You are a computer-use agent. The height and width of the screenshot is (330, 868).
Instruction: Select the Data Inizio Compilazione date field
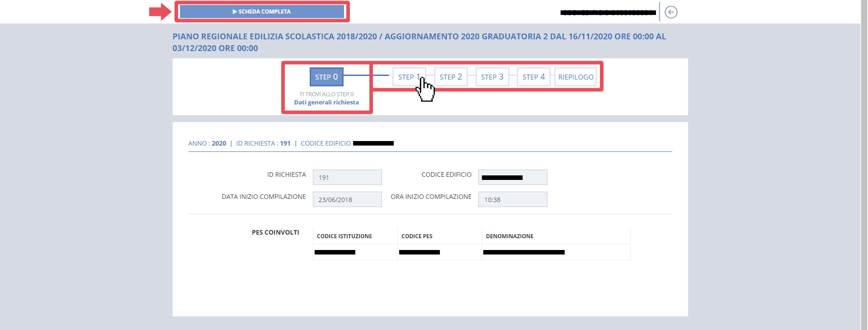point(347,199)
